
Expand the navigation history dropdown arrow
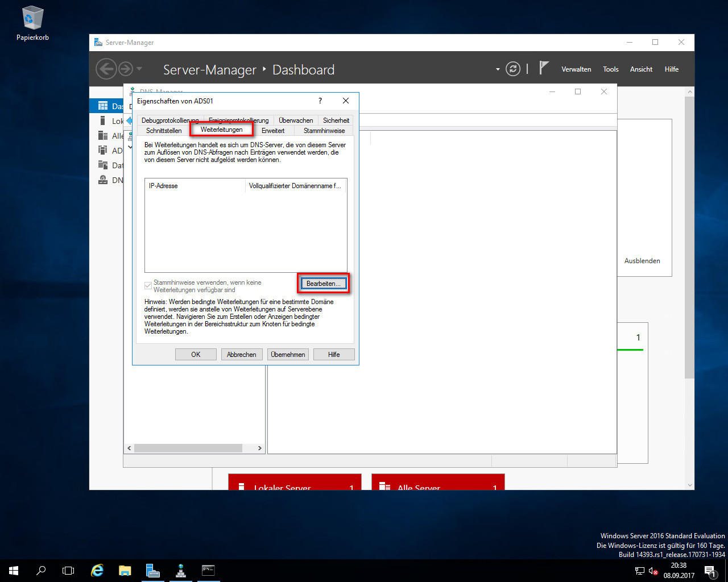click(x=139, y=69)
